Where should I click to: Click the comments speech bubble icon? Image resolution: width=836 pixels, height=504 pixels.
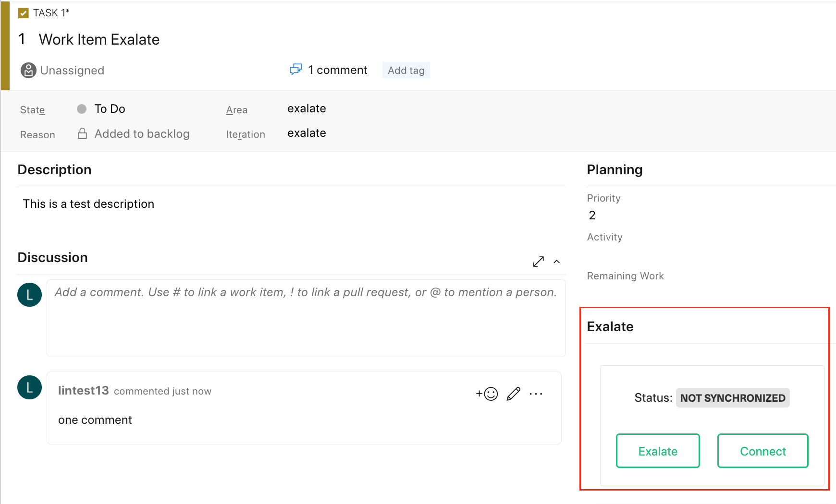[x=295, y=70]
